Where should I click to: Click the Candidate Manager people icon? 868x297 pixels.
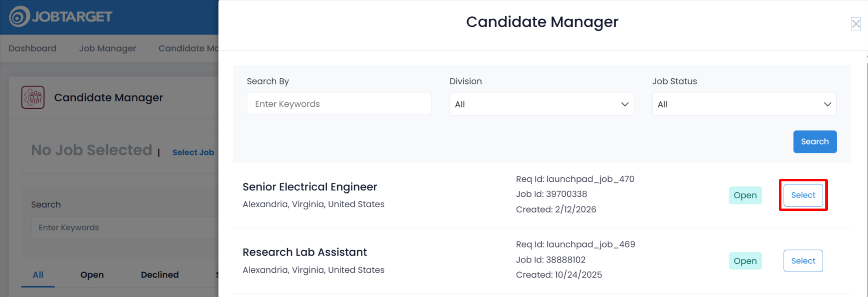[x=33, y=97]
